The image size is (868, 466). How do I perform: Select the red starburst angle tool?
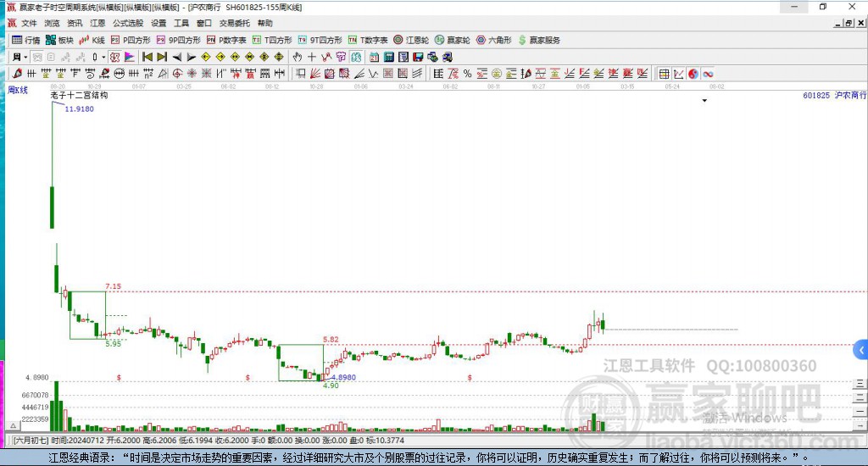(192, 74)
